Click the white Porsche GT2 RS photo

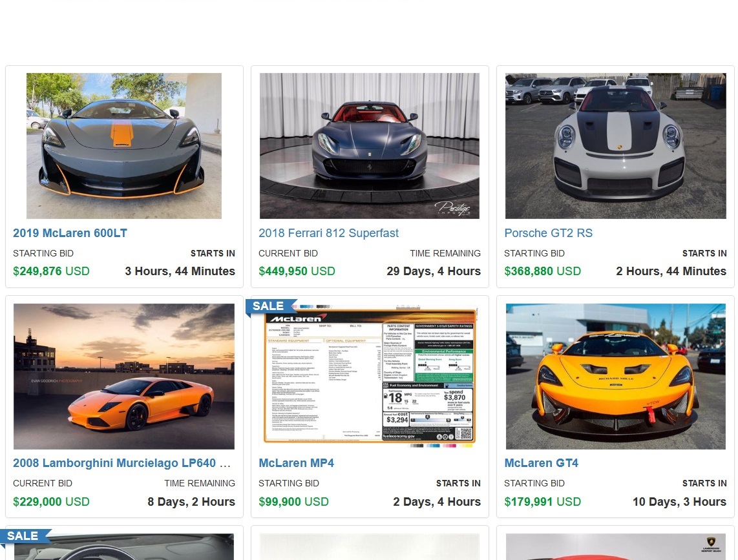tap(616, 146)
